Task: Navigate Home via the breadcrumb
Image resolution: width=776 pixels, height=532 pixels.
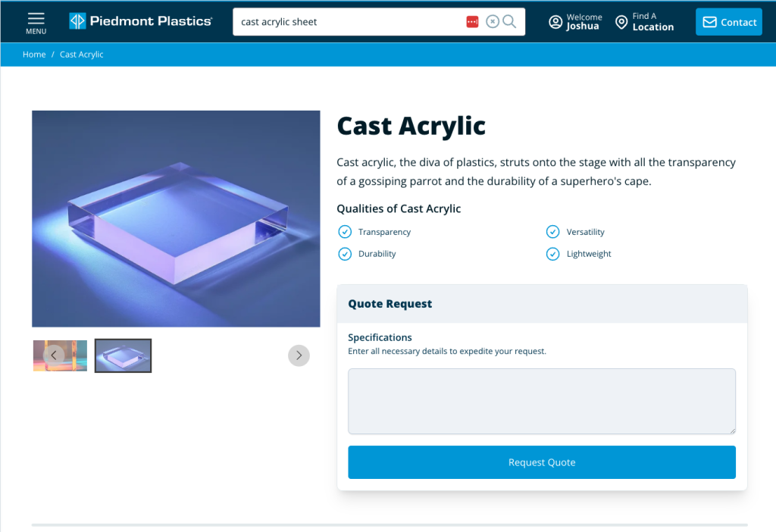Action: 34,54
